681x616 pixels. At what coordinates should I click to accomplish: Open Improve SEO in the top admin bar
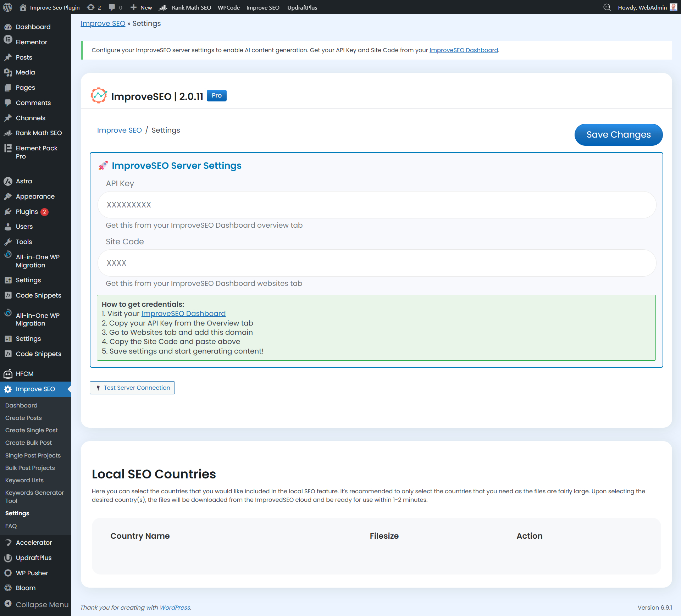coord(263,7)
